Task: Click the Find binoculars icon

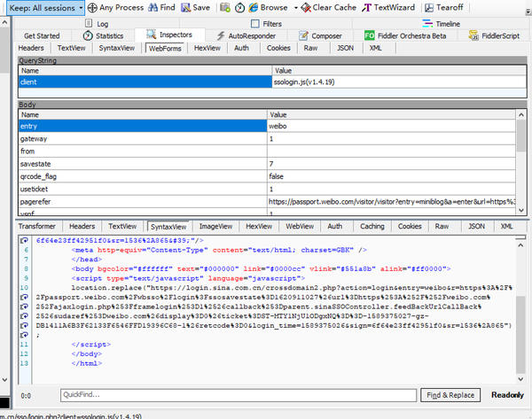Action: (x=153, y=7)
